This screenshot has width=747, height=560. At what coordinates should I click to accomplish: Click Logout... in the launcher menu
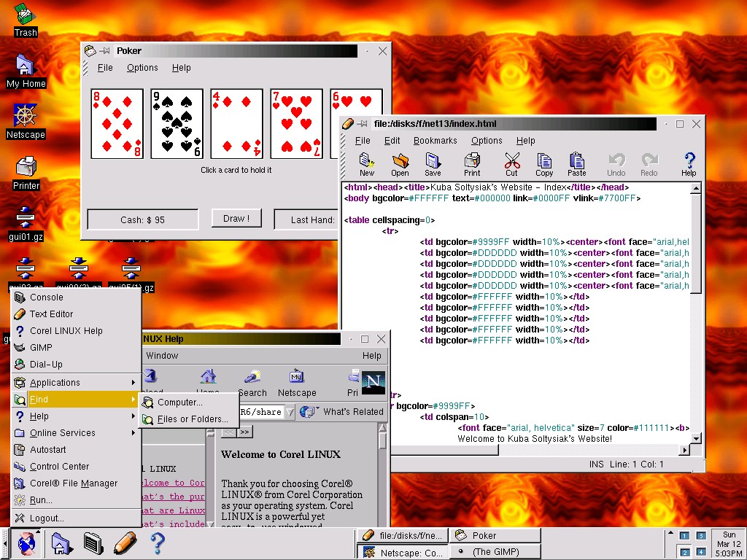(76, 518)
